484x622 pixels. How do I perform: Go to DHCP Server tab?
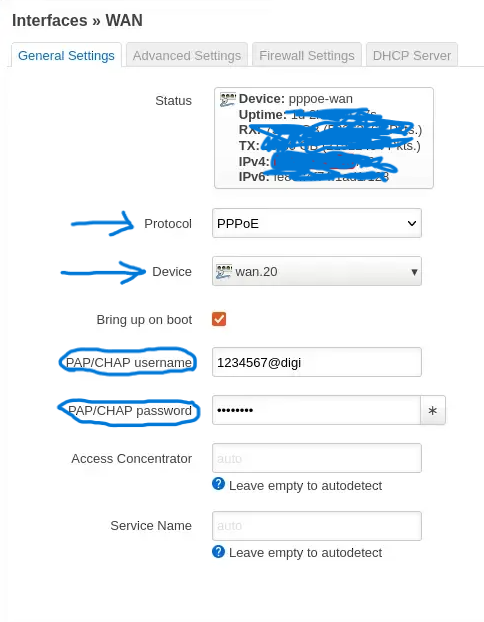coord(412,56)
